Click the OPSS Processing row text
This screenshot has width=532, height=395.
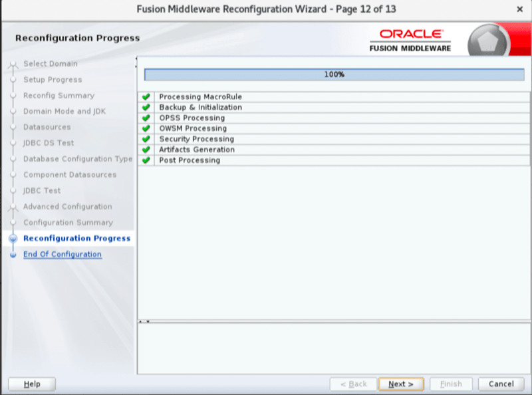click(x=192, y=118)
